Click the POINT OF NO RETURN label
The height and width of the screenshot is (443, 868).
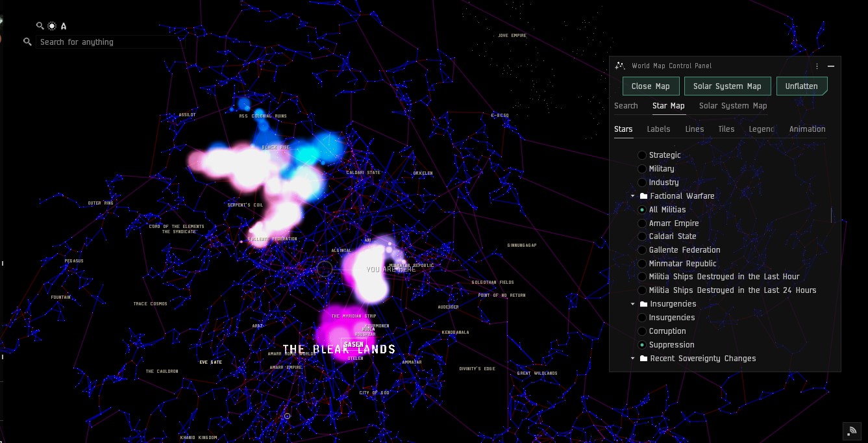pos(502,296)
